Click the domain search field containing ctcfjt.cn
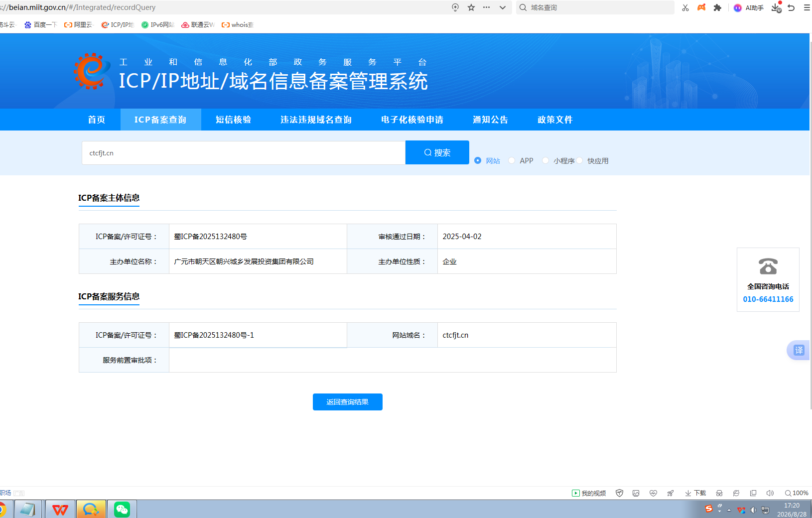This screenshot has height=518, width=812. point(244,153)
